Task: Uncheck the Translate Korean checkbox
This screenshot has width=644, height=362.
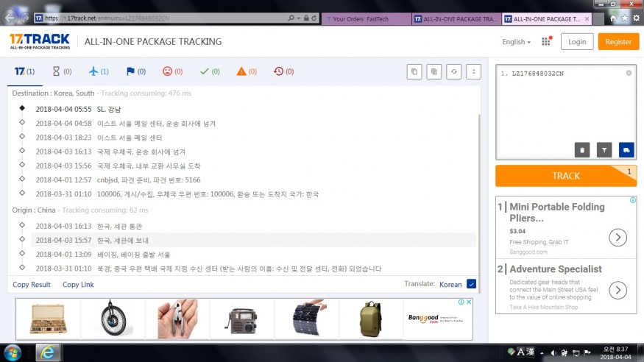Action: pos(471,284)
